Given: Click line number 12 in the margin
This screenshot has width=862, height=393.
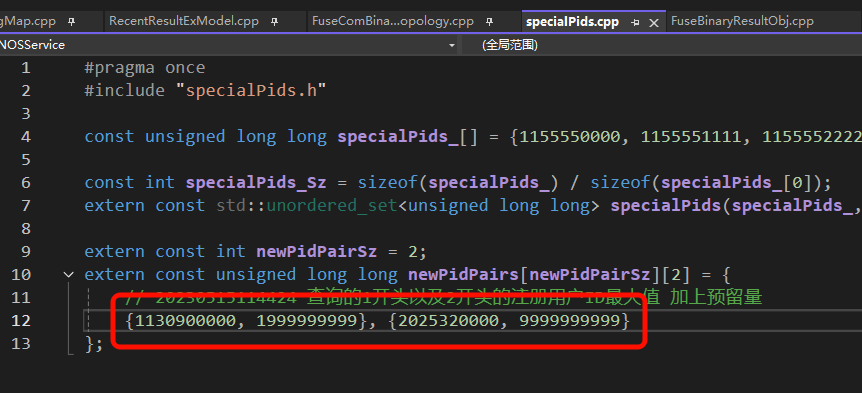Looking at the screenshot, I should click(21, 320).
